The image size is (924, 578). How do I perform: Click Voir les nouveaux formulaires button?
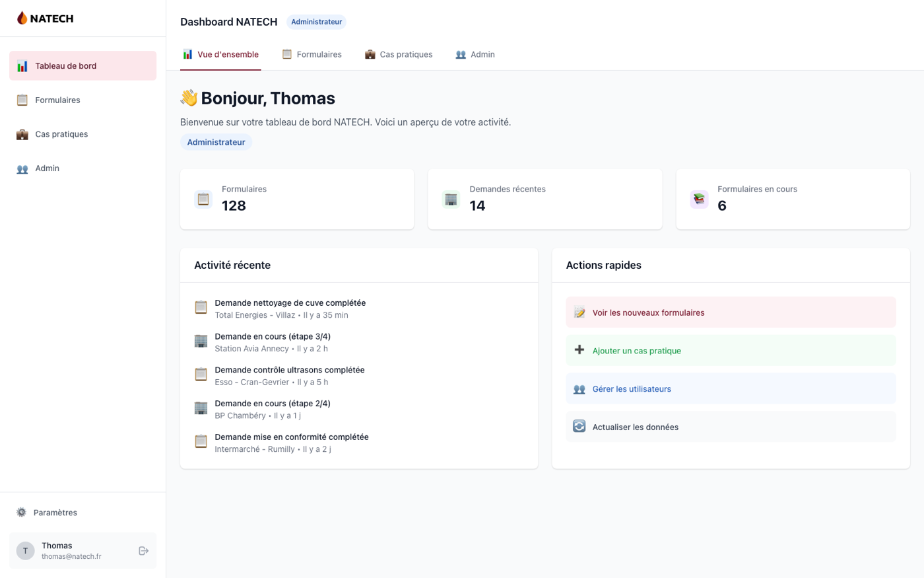(x=731, y=312)
